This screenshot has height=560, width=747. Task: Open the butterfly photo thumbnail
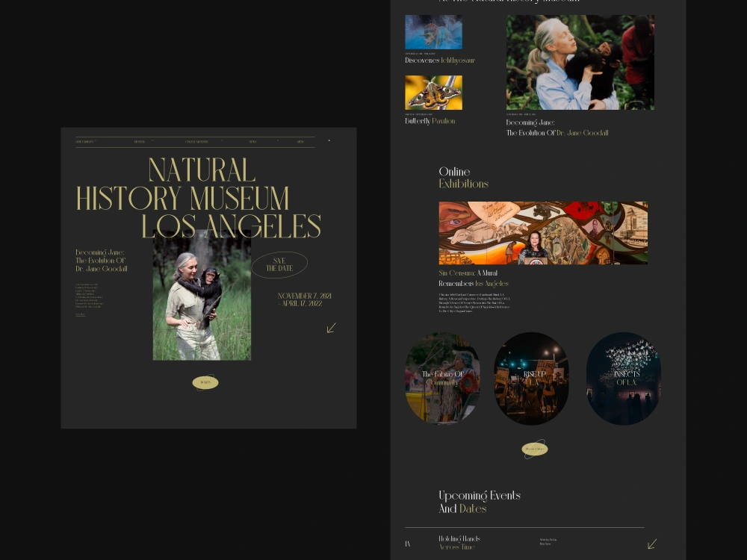433,92
